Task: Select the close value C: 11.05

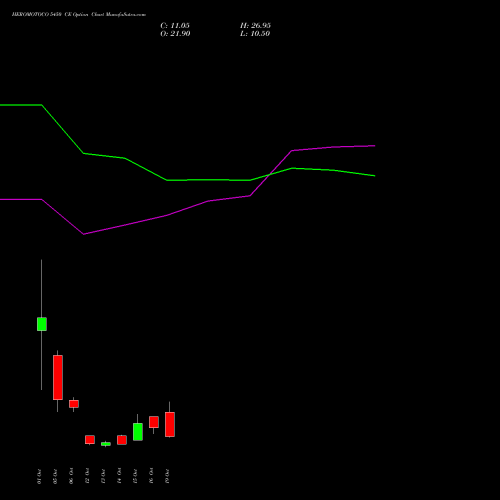Action: [175, 26]
